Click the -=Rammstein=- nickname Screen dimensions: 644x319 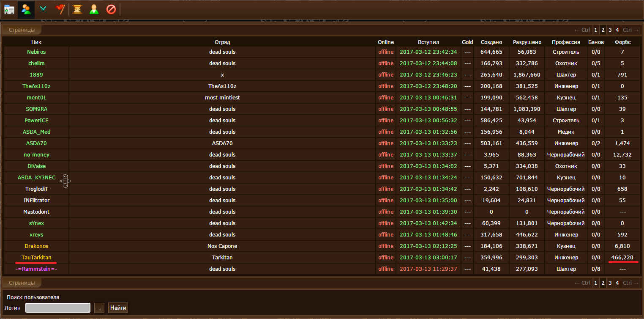click(x=36, y=269)
